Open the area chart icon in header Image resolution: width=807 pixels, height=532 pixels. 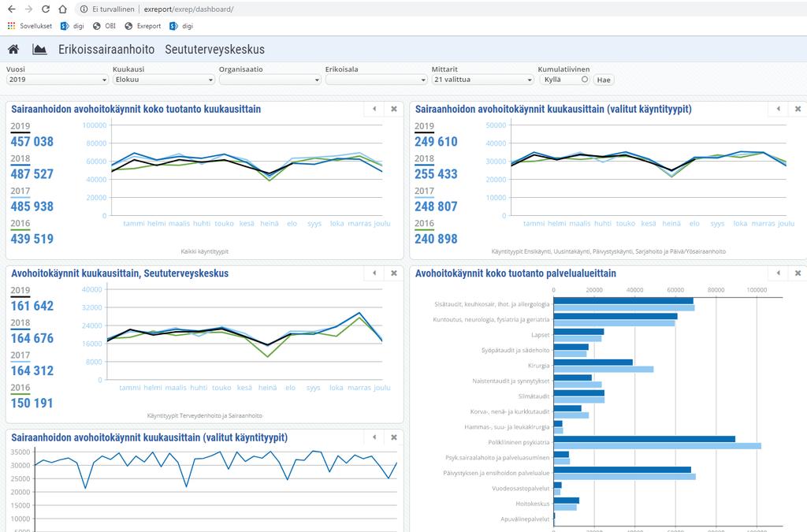point(39,50)
